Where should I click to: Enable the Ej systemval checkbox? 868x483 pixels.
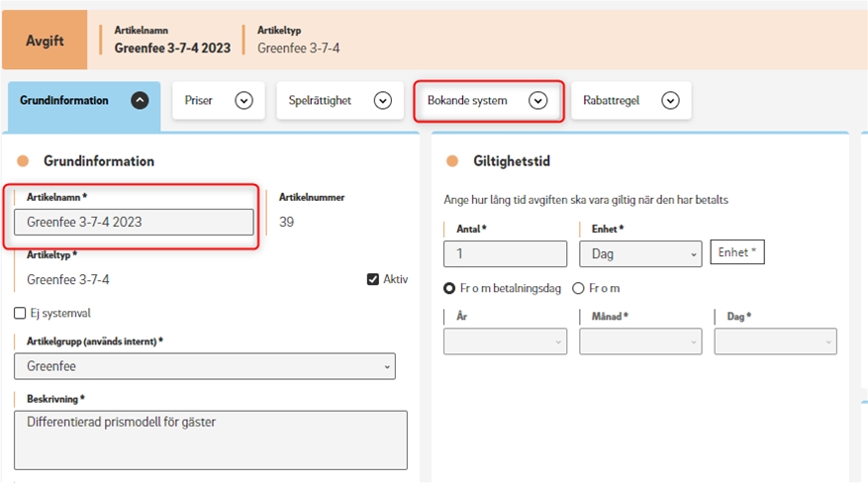(20, 313)
